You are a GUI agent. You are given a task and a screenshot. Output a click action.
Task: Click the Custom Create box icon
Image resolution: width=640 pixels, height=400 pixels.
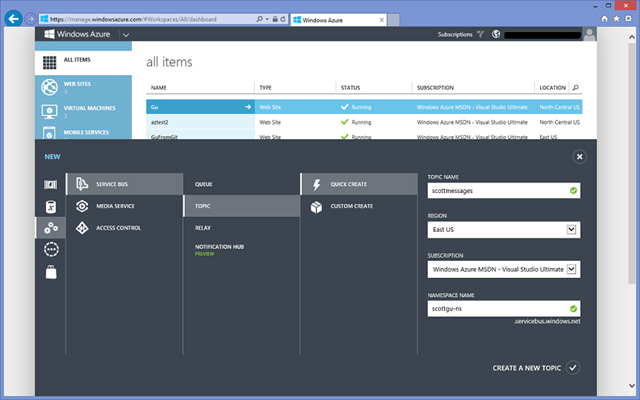click(x=316, y=207)
